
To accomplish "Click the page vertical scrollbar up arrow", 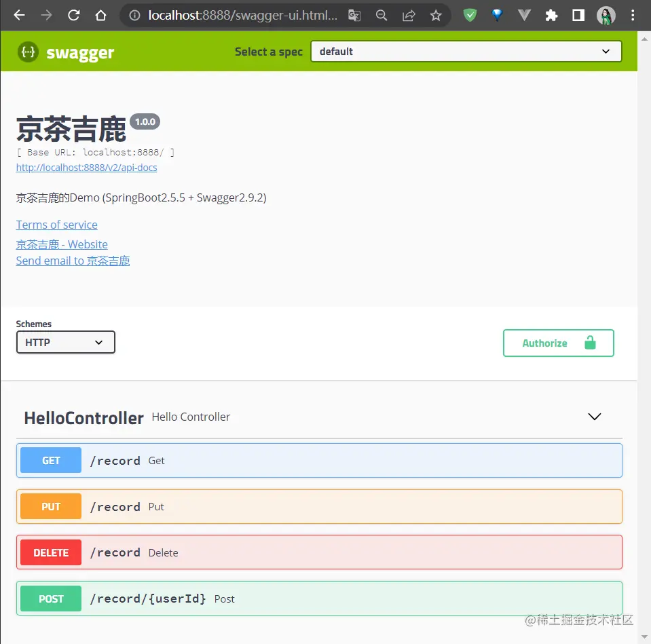I will [644, 39].
